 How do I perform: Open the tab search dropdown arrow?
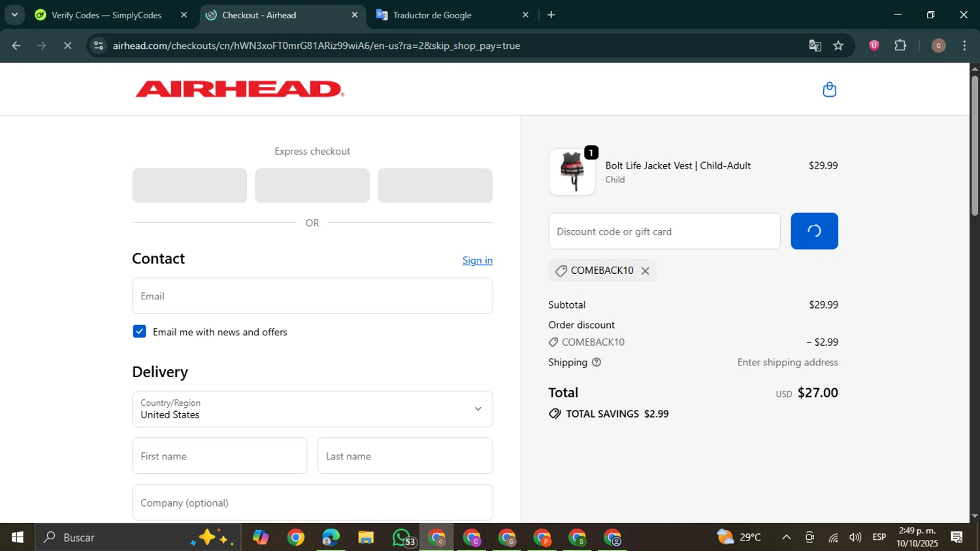(x=14, y=14)
